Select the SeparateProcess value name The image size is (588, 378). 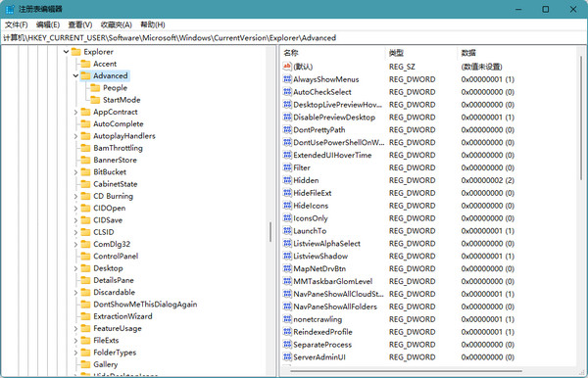tap(322, 345)
